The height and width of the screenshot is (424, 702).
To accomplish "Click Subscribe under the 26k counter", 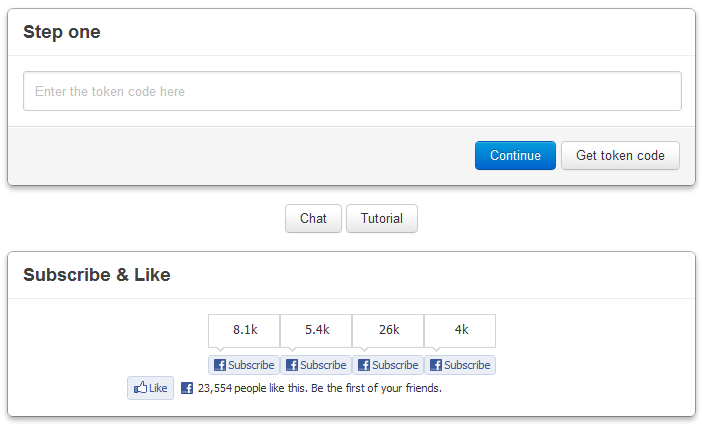I will (388, 365).
